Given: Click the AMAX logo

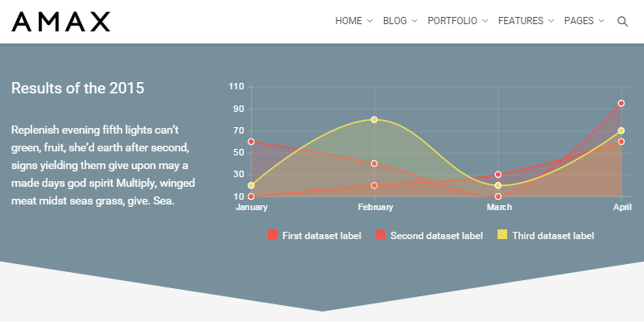Looking at the screenshot, I should click(61, 22).
